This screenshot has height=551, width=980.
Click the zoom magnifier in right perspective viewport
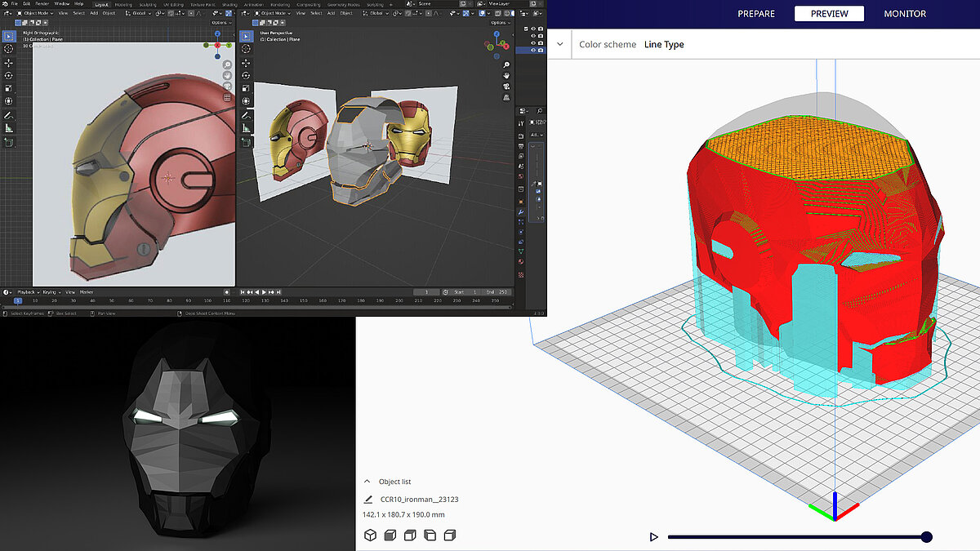tap(506, 64)
